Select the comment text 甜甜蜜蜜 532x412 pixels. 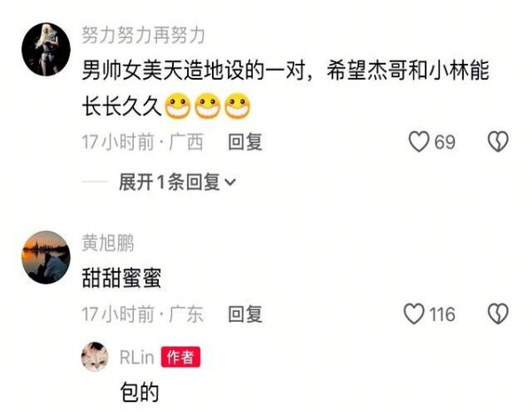coord(121,277)
